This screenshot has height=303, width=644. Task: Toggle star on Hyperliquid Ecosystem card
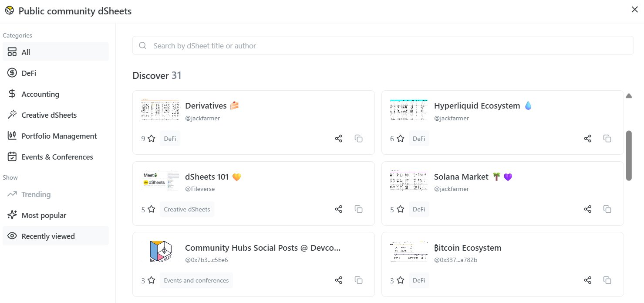tap(400, 139)
